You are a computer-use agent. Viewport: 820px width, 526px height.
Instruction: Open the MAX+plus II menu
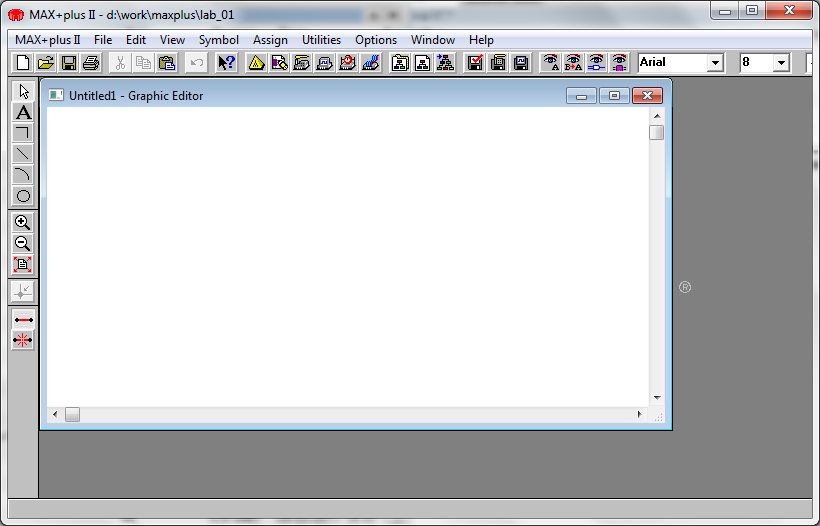point(48,40)
